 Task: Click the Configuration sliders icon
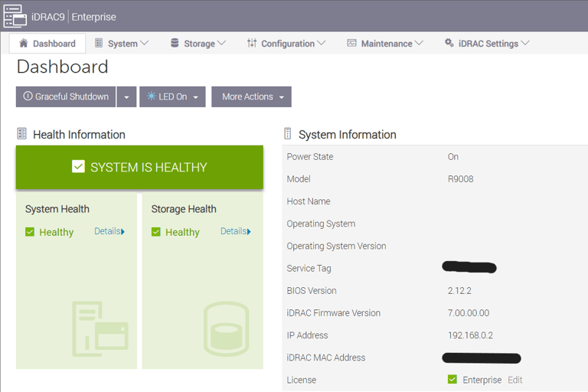252,43
